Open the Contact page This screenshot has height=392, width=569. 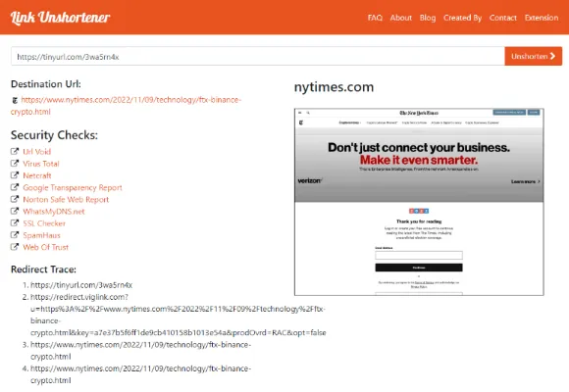click(502, 18)
